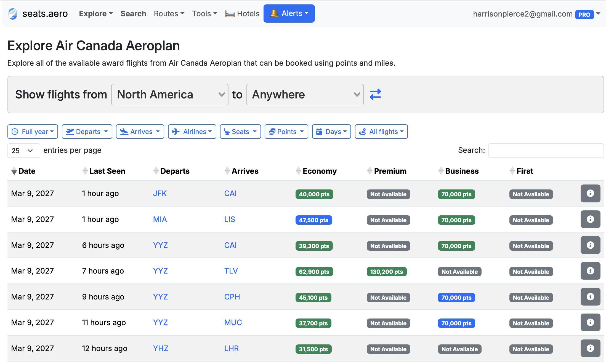Open the Days filter dropdown
606x364 pixels.
(331, 132)
